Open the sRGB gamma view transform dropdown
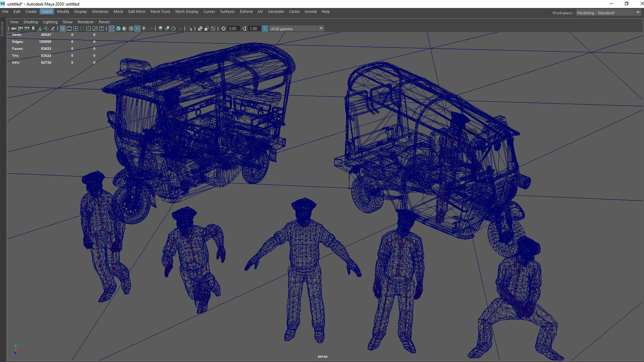Image resolution: width=644 pixels, height=362 pixels. (x=321, y=28)
